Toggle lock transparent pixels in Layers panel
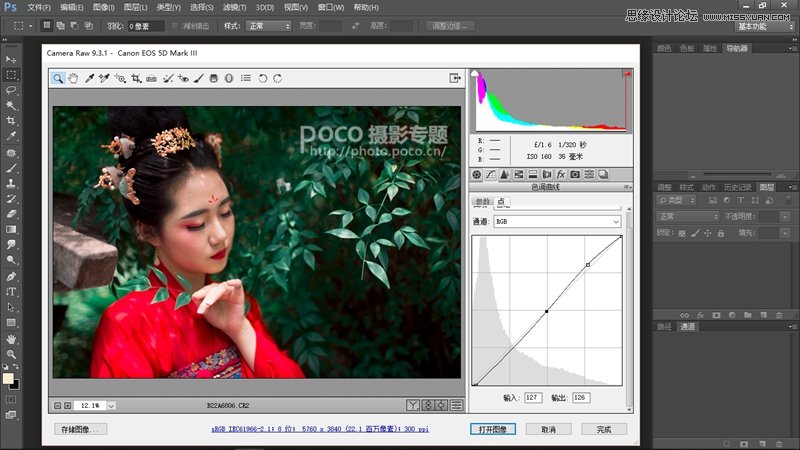This screenshot has width=800, height=450. pos(682,233)
